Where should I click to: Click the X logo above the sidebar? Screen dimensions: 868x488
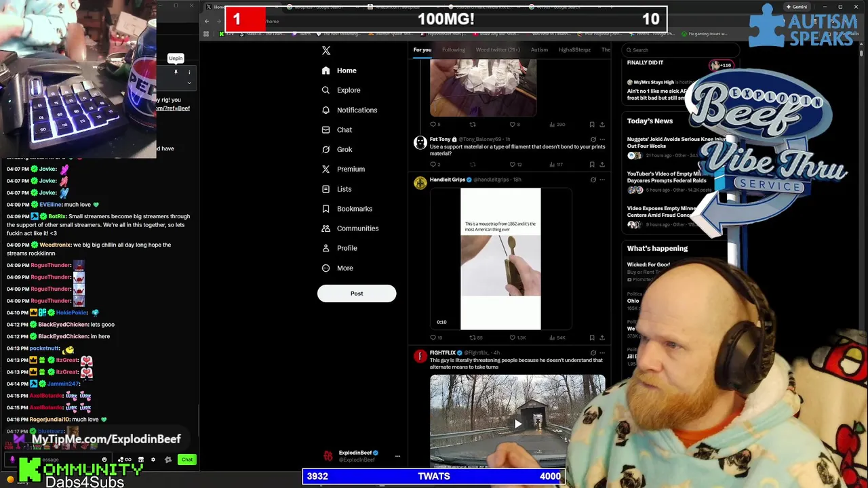coord(326,51)
